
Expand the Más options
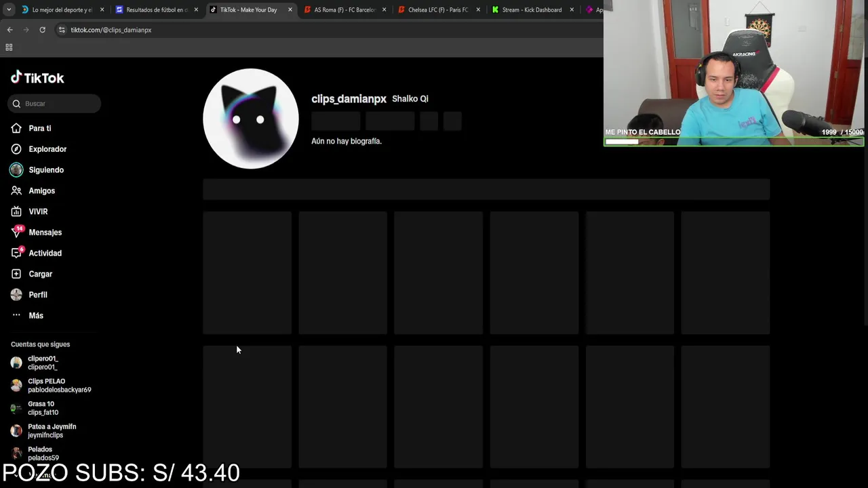point(36,316)
